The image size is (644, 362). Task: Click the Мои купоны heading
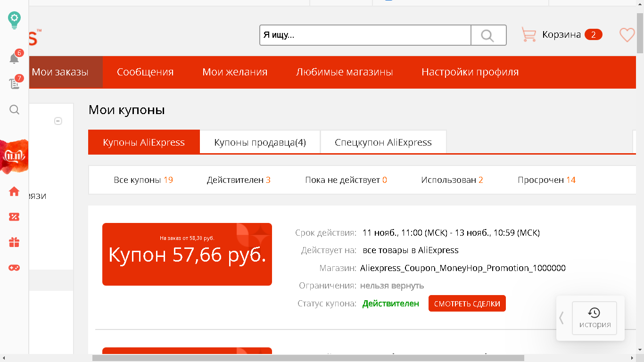[x=127, y=110]
